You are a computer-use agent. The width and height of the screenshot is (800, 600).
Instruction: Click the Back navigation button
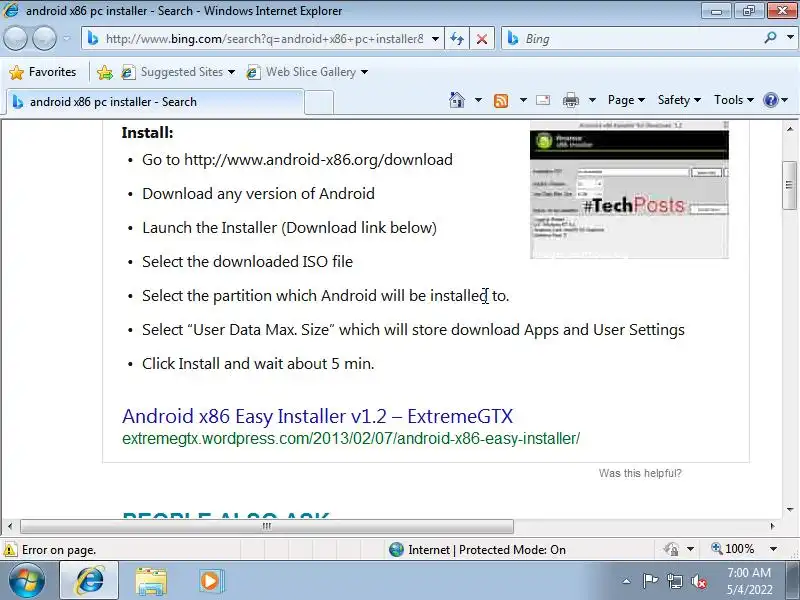pos(15,38)
